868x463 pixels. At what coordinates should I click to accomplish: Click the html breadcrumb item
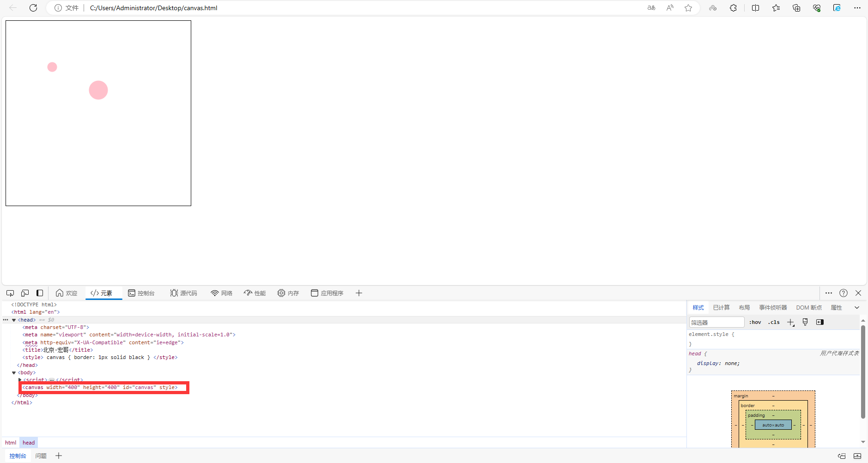11,443
